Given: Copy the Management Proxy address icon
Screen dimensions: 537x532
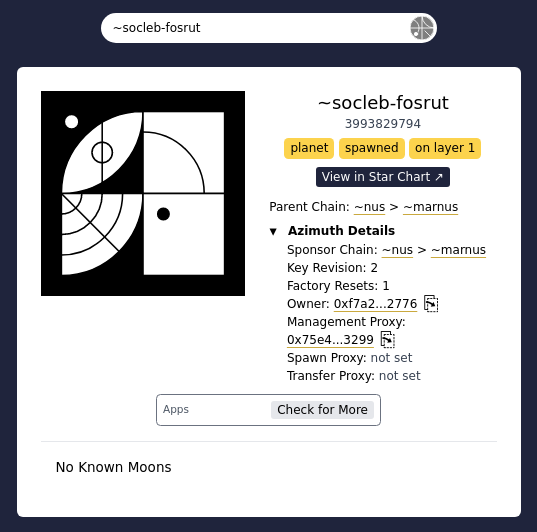Looking at the screenshot, I should [388, 339].
